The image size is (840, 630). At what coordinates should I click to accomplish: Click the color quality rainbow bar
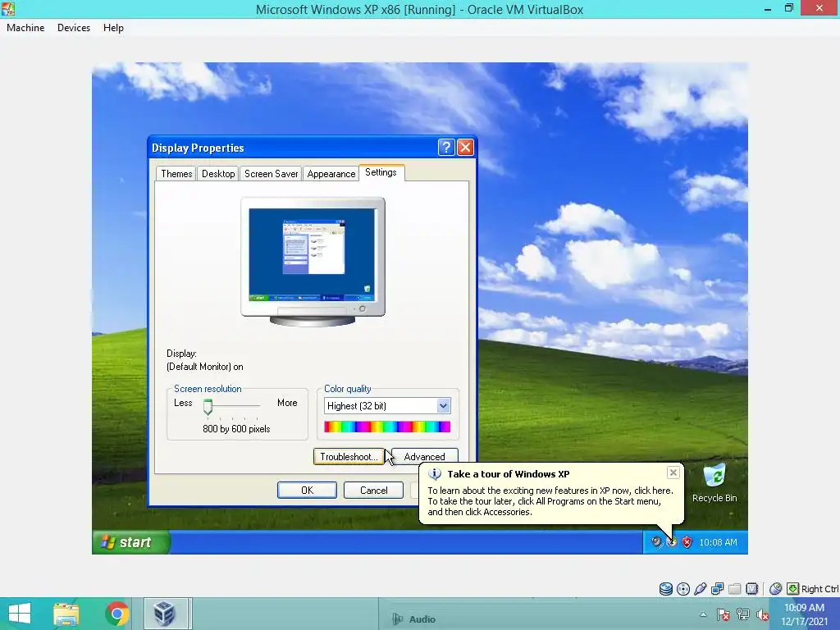point(387,427)
